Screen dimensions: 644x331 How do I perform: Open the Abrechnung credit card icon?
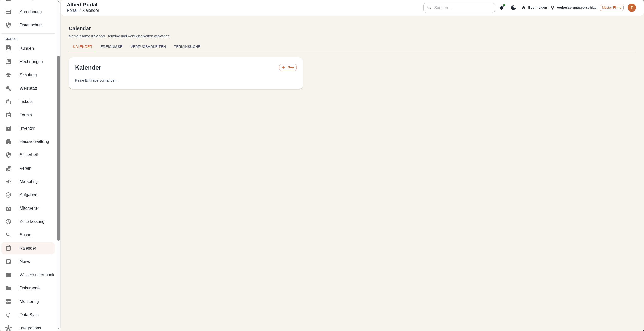point(8,12)
